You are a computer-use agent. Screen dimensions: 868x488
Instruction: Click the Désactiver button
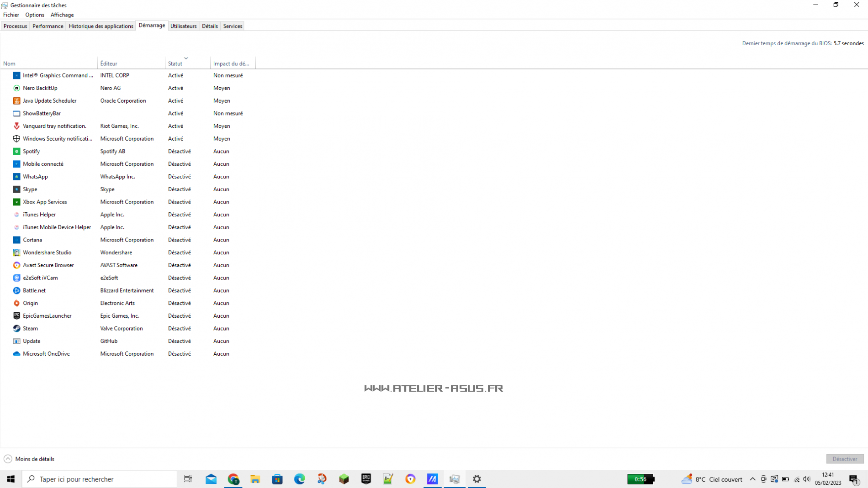click(x=844, y=459)
